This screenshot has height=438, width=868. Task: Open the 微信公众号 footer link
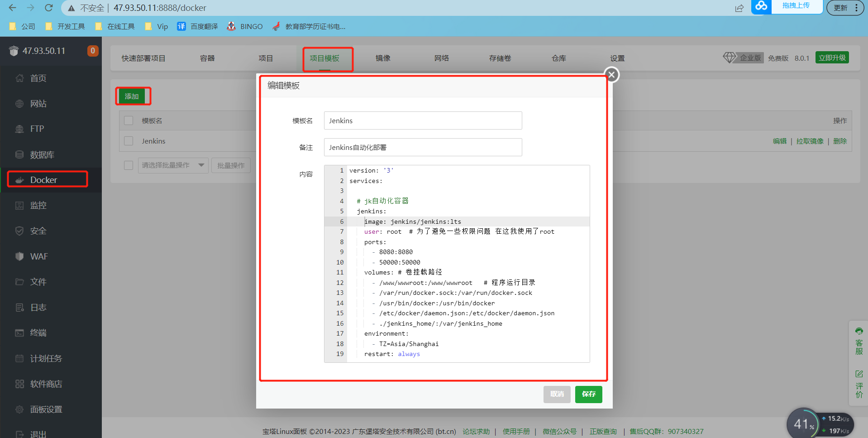pyautogui.click(x=560, y=431)
